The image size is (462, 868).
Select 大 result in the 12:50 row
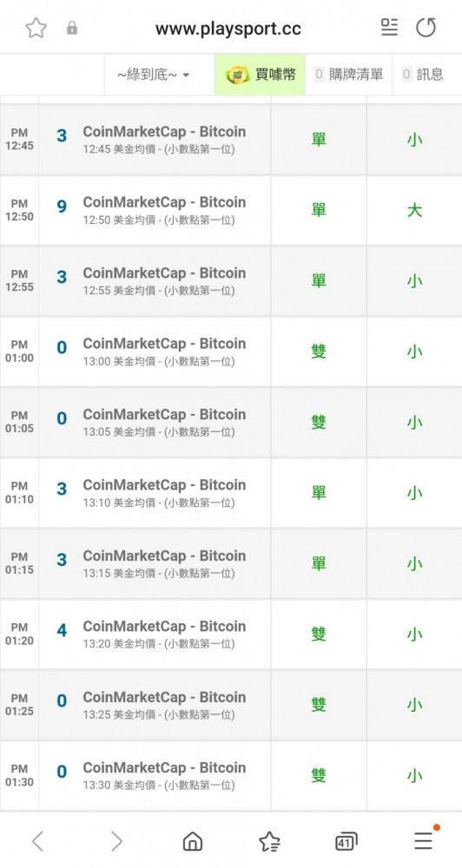click(414, 210)
